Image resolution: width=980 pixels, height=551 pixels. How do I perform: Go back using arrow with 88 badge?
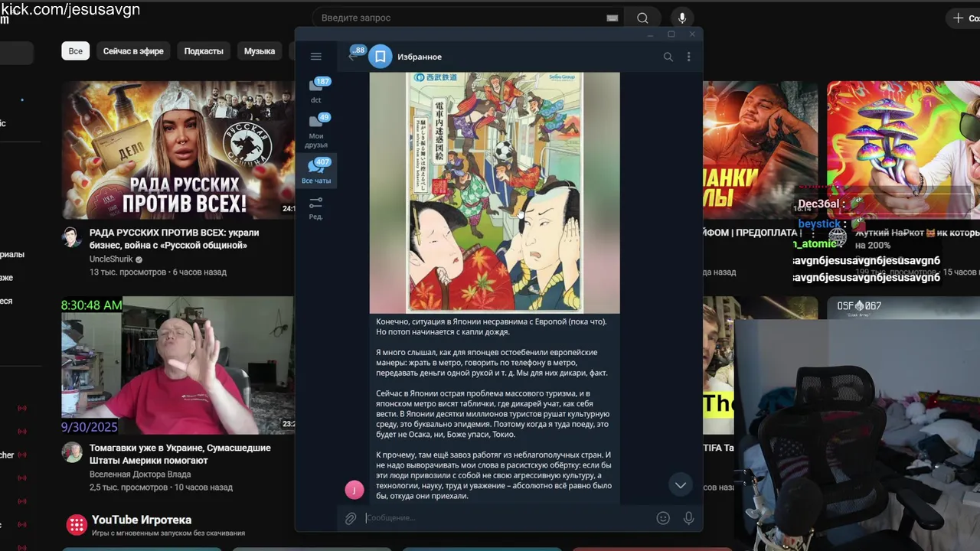point(354,57)
